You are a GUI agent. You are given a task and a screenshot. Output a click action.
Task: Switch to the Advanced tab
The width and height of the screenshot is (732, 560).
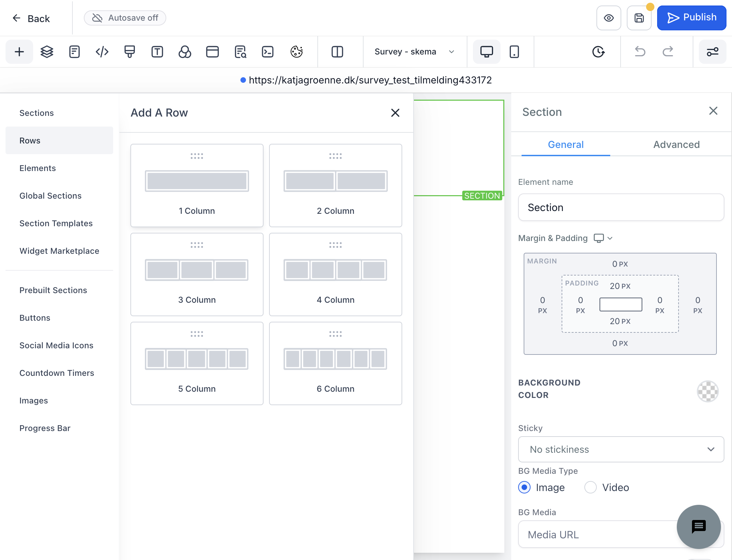point(676,144)
